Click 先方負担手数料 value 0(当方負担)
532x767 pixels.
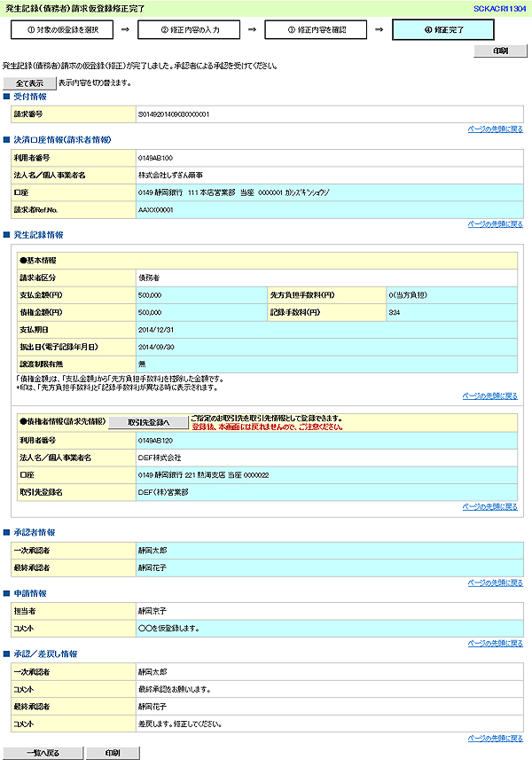pyautogui.click(x=408, y=295)
